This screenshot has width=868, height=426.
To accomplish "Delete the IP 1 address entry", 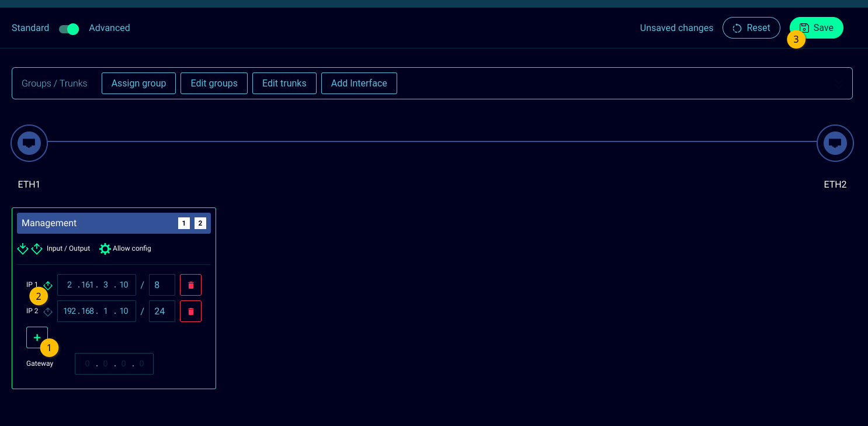I will point(190,285).
